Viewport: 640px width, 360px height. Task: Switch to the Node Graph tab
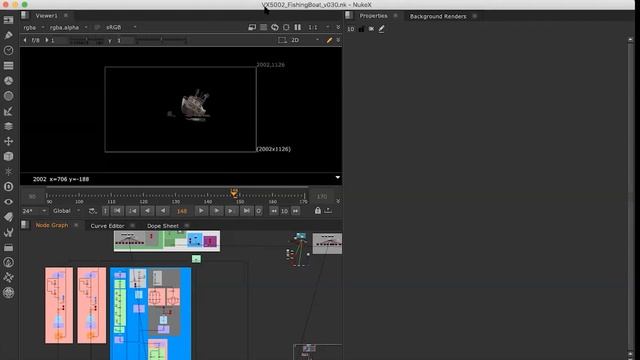(52, 225)
